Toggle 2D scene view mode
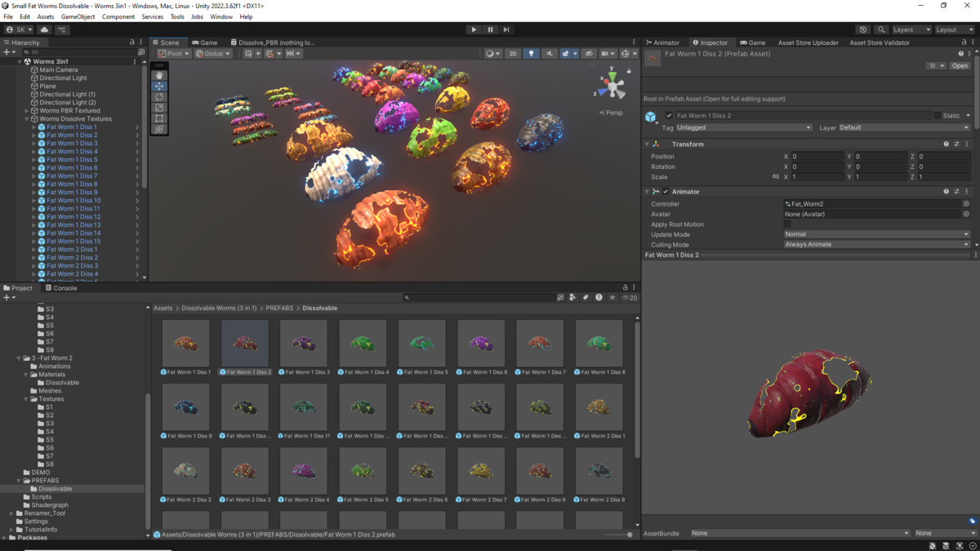The height and width of the screenshot is (551, 980). pyautogui.click(x=512, y=54)
